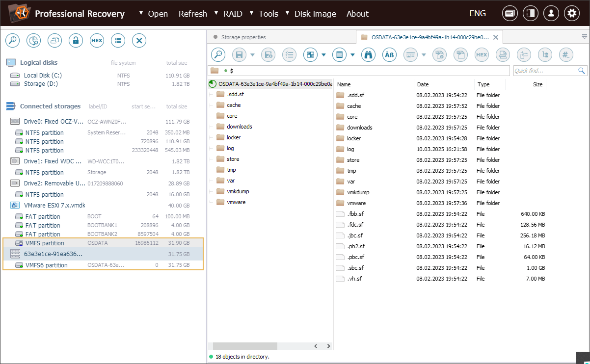Open the settings gear icon in header
This screenshot has width=590, height=364.
(x=571, y=14)
